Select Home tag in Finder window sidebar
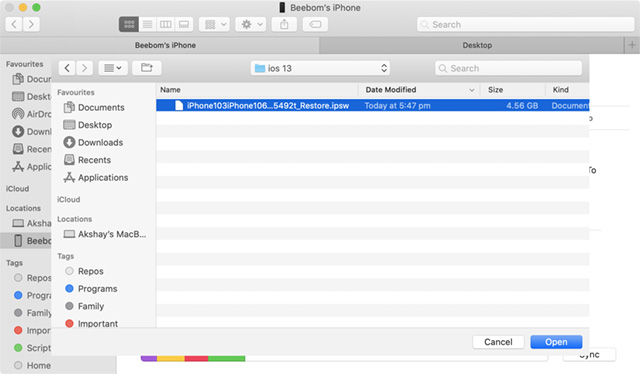Image resolution: width=640 pixels, height=374 pixels. click(x=33, y=365)
